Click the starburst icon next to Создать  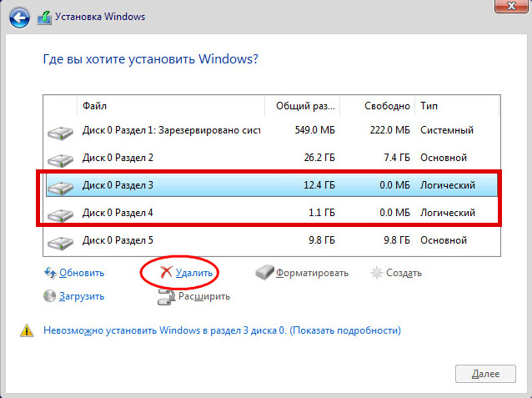377,273
